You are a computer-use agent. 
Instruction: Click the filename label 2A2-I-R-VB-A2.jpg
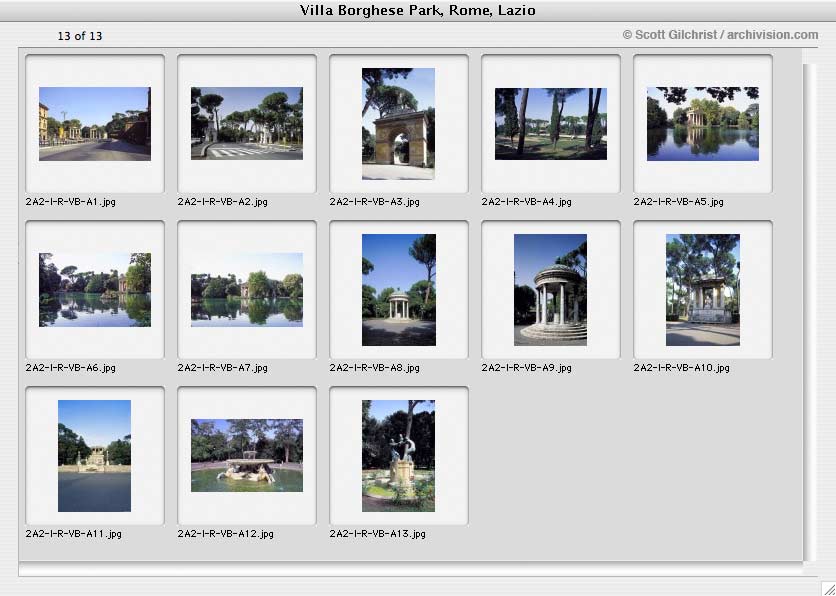pos(222,202)
